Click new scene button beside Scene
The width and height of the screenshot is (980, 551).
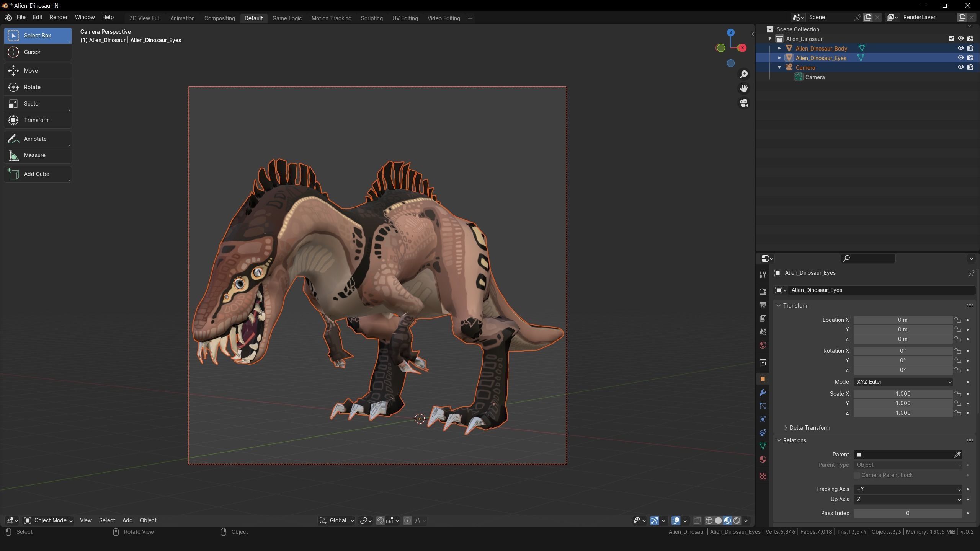868,17
